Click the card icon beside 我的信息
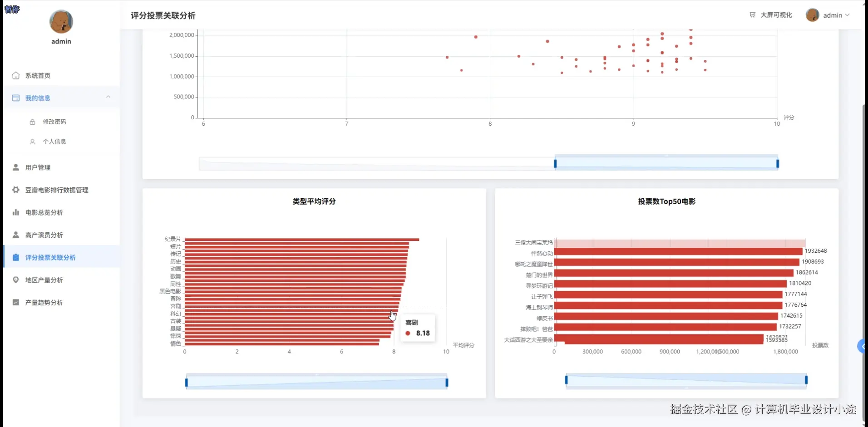 click(x=16, y=98)
